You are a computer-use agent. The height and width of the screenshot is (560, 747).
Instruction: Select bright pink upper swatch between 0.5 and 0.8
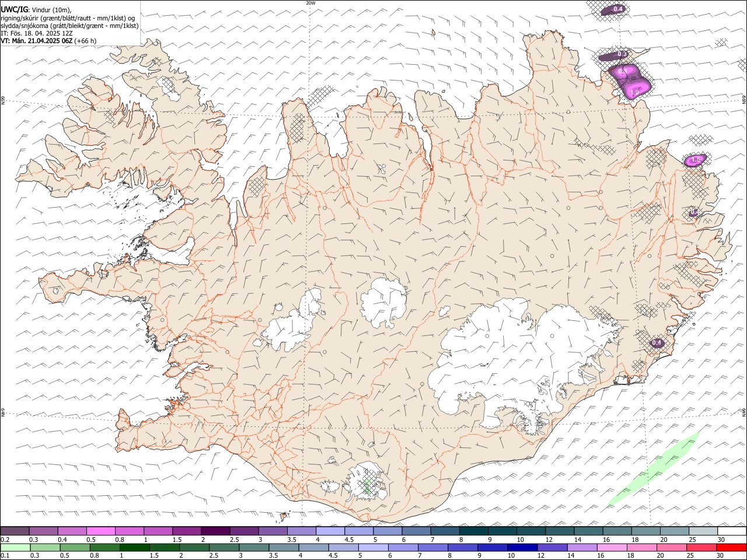coord(101,531)
